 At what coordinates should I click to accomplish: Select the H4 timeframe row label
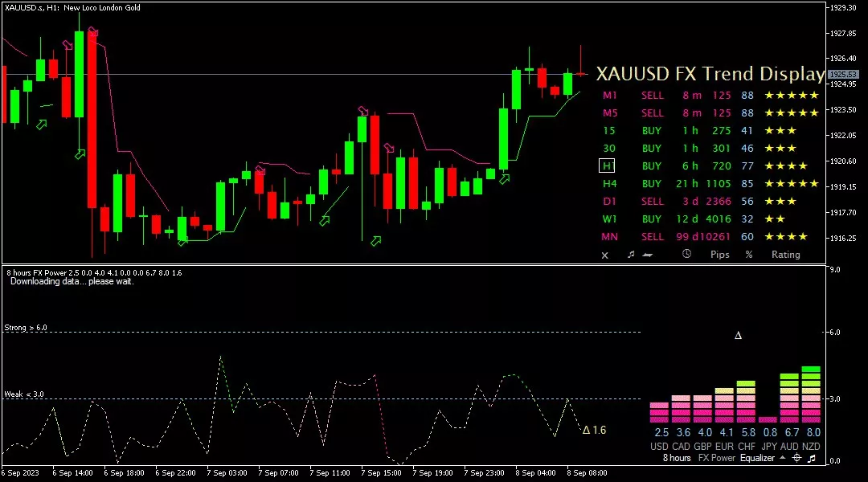click(609, 184)
